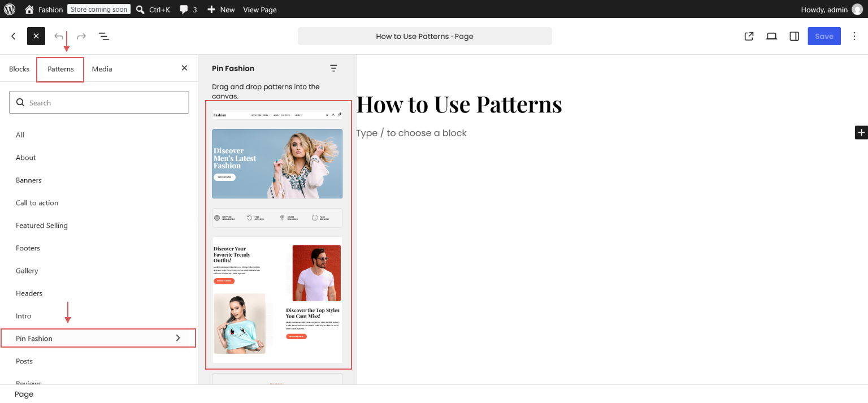Click the Pin Fashion panel heading

233,68
